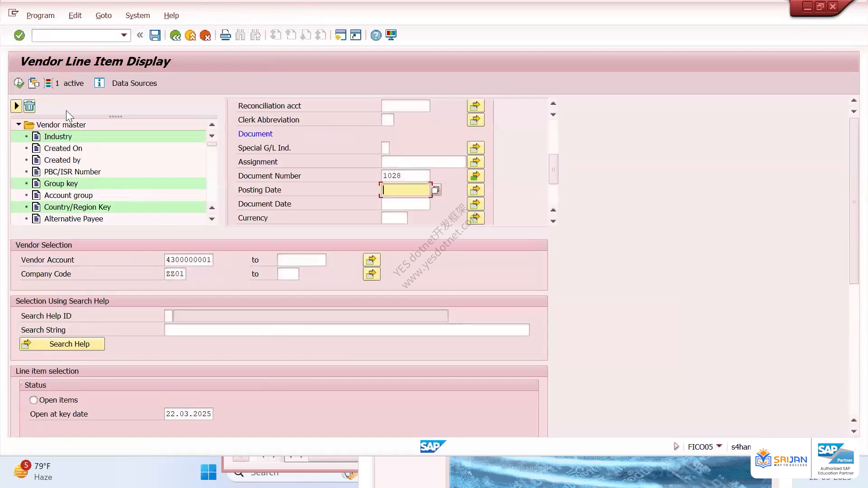Image resolution: width=868 pixels, height=488 pixels.
Task: Open the command field dropdown arrow
Action: point(124,35)
